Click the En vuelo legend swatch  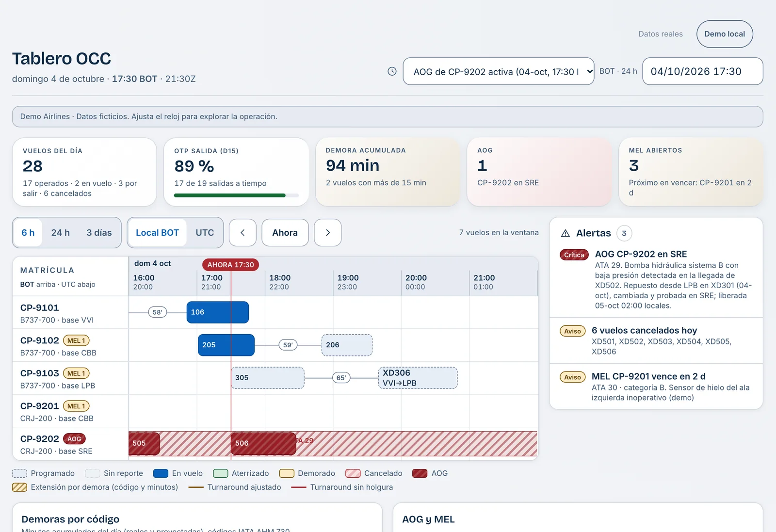(x=161, y=473)
